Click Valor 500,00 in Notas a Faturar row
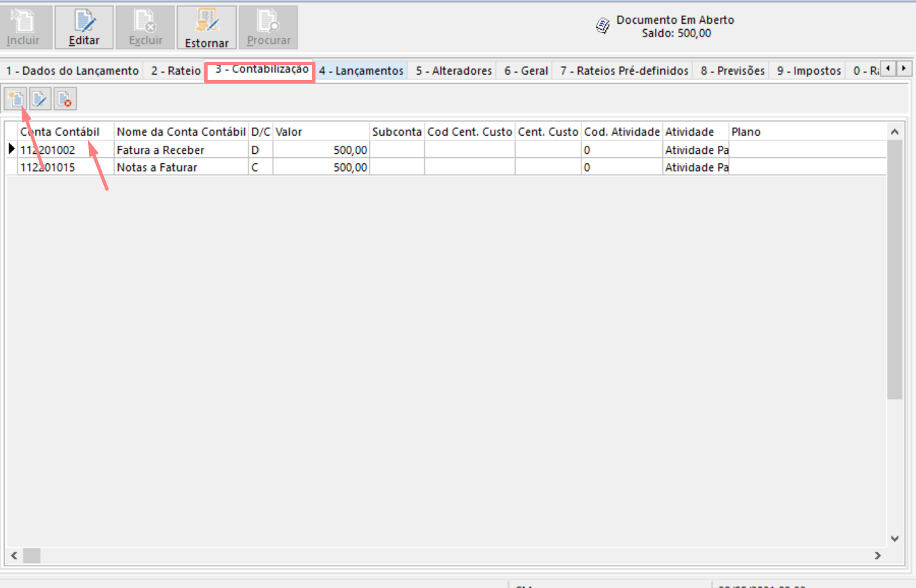The image size is (916, 588). pyautogui.click(x=321, y=167)
